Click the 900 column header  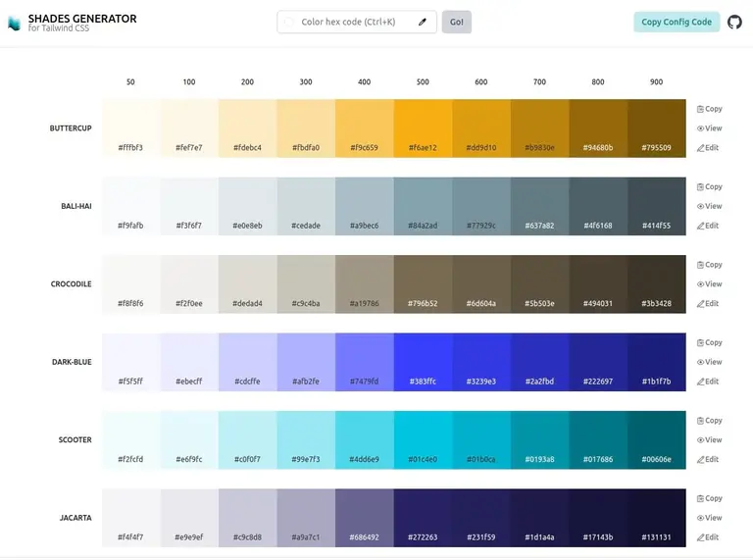pyautogui.click(x=657, y=82)
